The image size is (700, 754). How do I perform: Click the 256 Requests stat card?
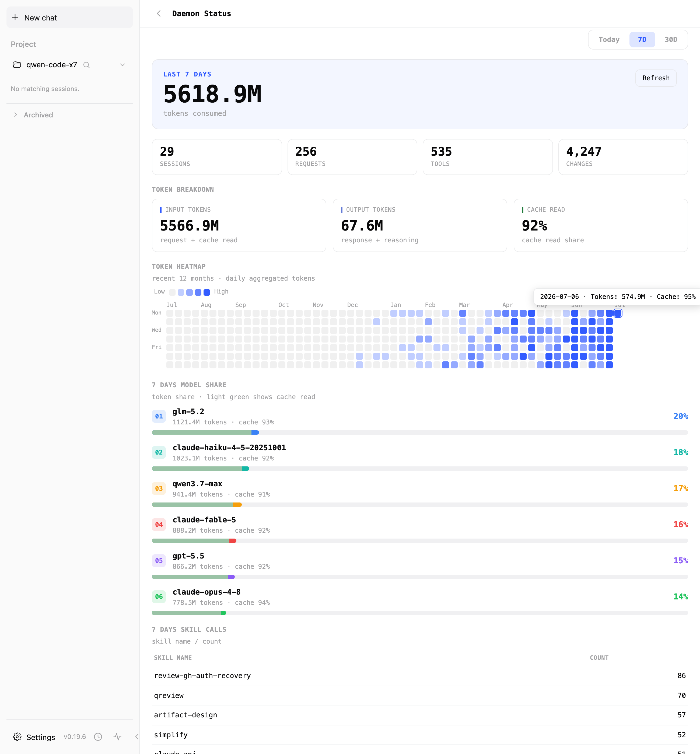click(x=352, y=157)
